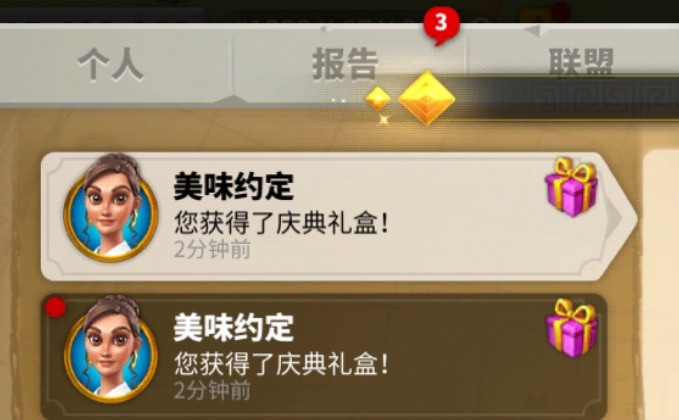Select the 联盟 tab
Screen dimensions: 679x420
coord(581,62)
